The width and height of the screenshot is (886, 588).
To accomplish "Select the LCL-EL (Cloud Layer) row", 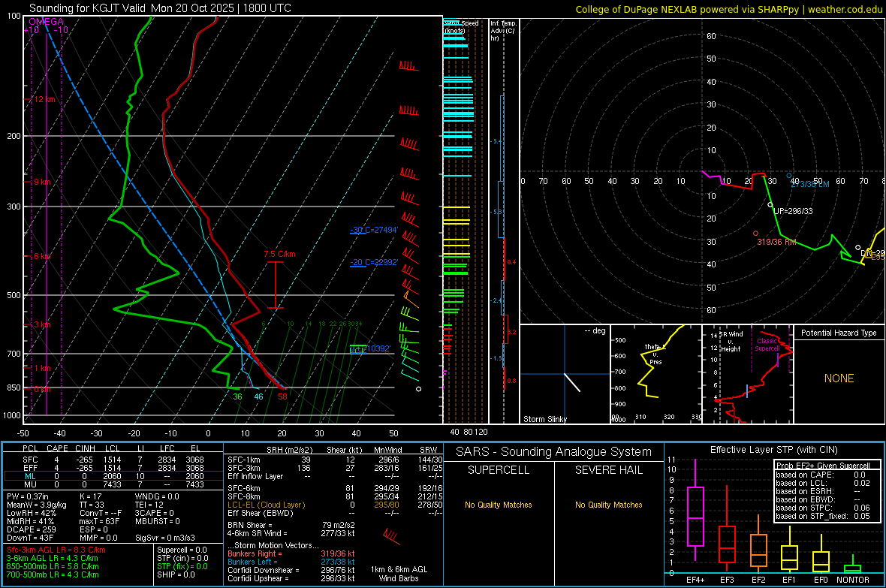I will click(335, 505).
